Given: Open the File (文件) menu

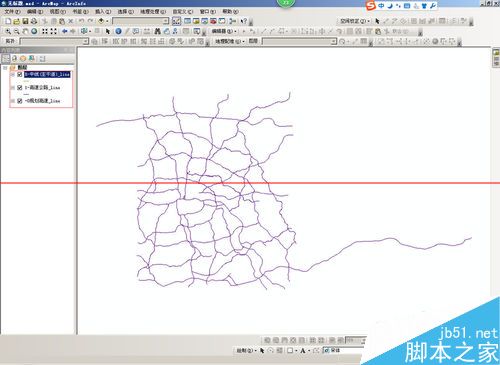Looking at the screenshot, I should (12, 11).
